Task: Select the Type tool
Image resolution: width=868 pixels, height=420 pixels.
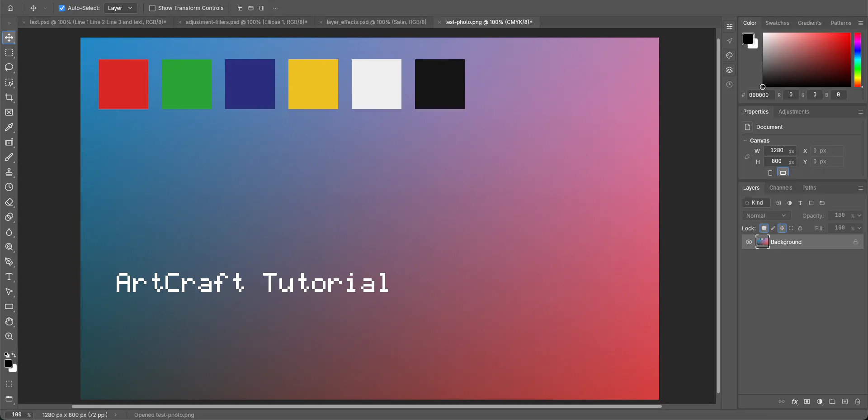Action: pos(9,277)
